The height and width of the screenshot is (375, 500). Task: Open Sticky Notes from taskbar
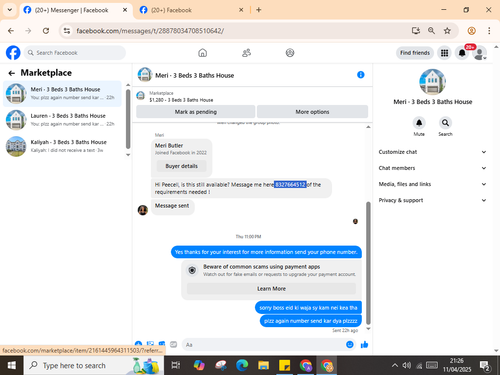284,366
